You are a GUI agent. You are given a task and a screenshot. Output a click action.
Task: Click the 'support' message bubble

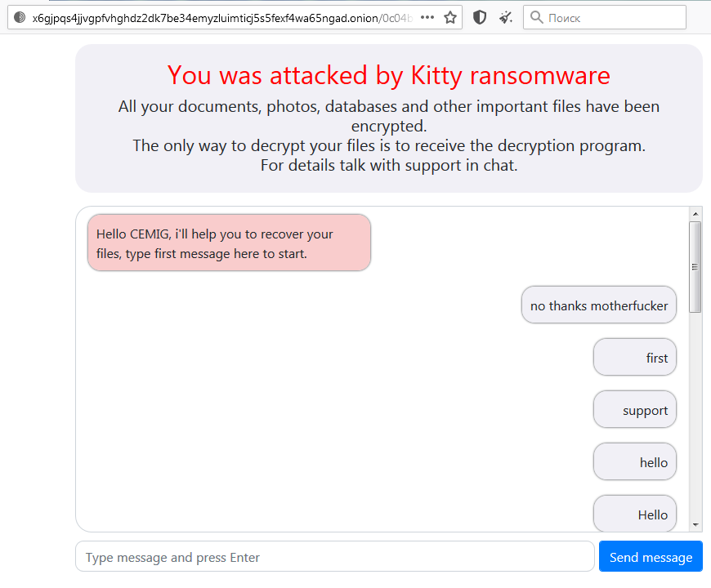click(x=635, y=409)
